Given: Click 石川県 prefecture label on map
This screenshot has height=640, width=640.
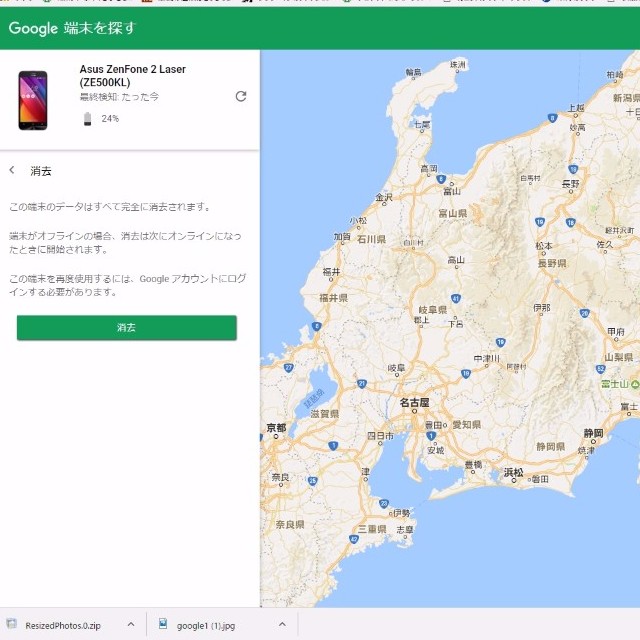Looking at the screenshot, I should [x=371, y=239].
